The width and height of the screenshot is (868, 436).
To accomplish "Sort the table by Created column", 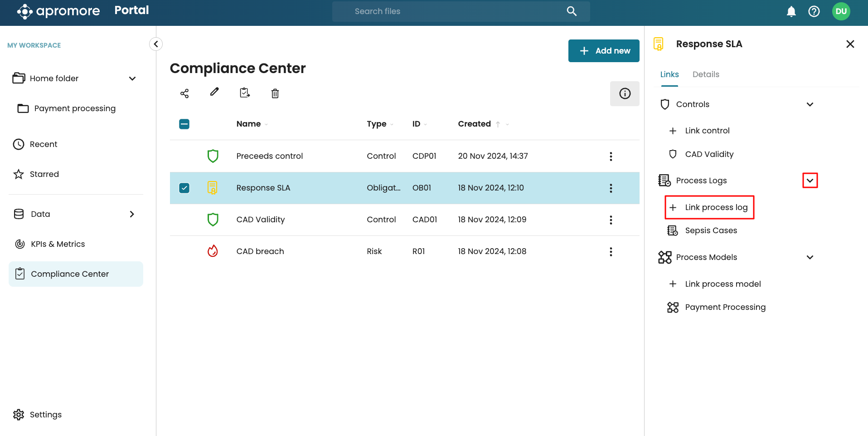I will [x=475, y=124].
